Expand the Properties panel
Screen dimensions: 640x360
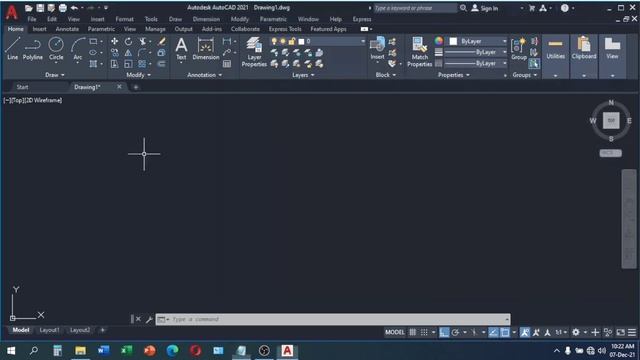[453, 75]
